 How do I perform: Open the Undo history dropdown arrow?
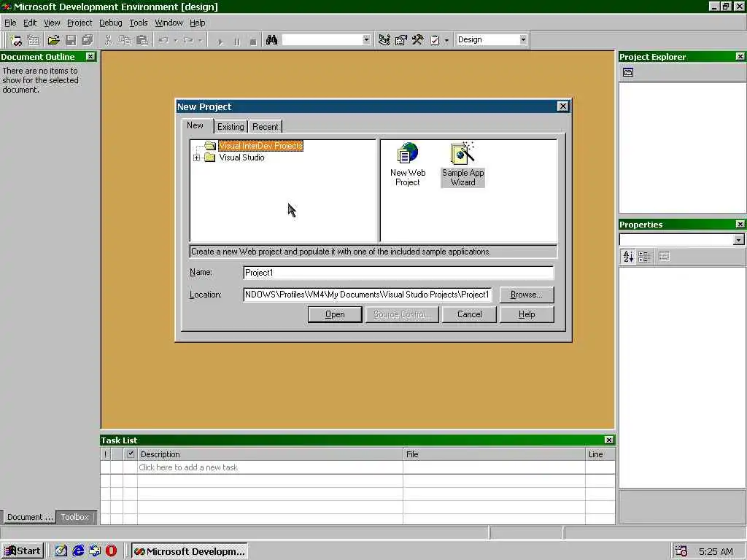[x=176, y=41]
